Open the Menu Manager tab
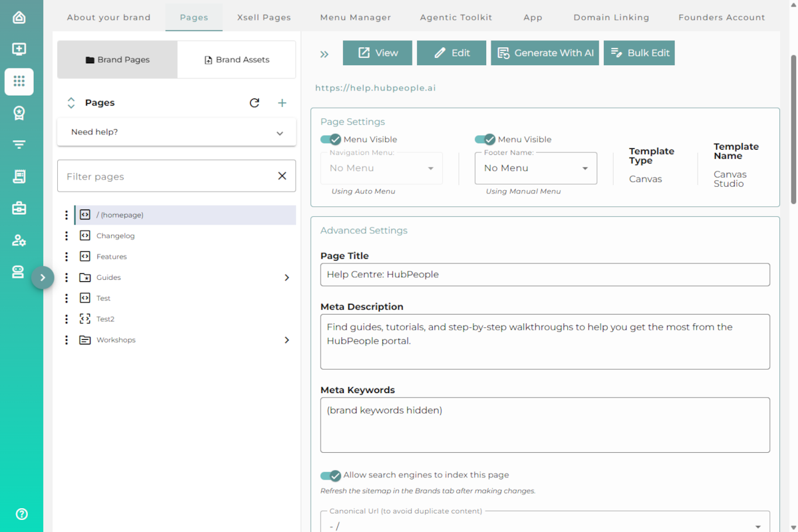Image resolution: width=798 pixels, height=532 pixels. tap(356, 17)
